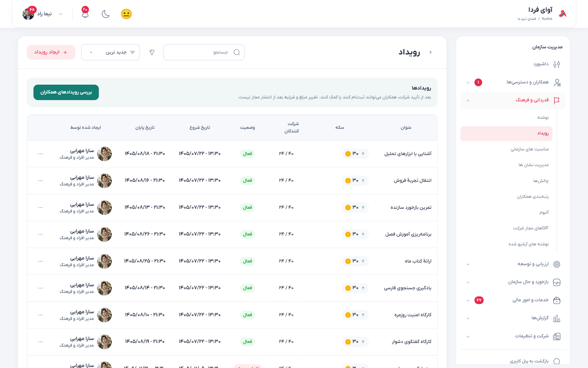This screenshot has height=368, width=588.
Task: Click the neutral face mood emoji
Action: 126,14
